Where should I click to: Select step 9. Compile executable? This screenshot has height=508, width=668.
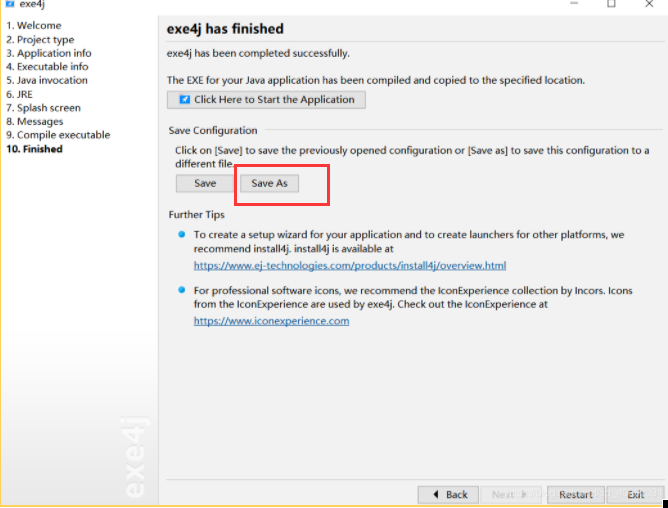58,135
